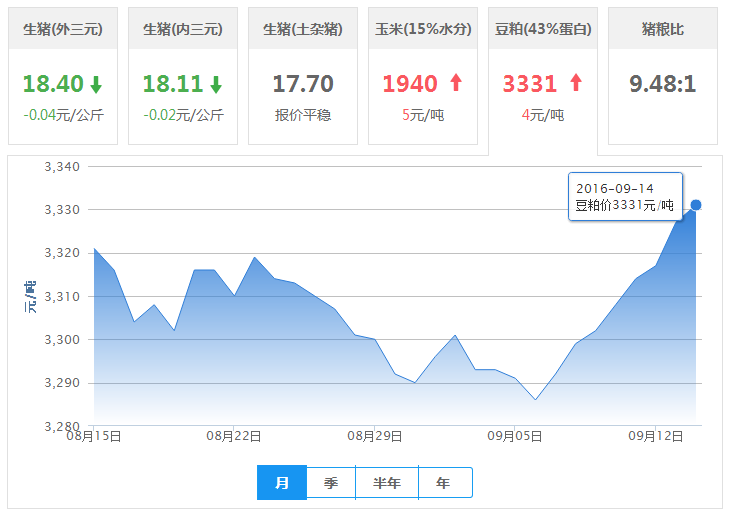Click the 元/吨 y-axis title
The image size is (730, 511).
pos(30,296)
